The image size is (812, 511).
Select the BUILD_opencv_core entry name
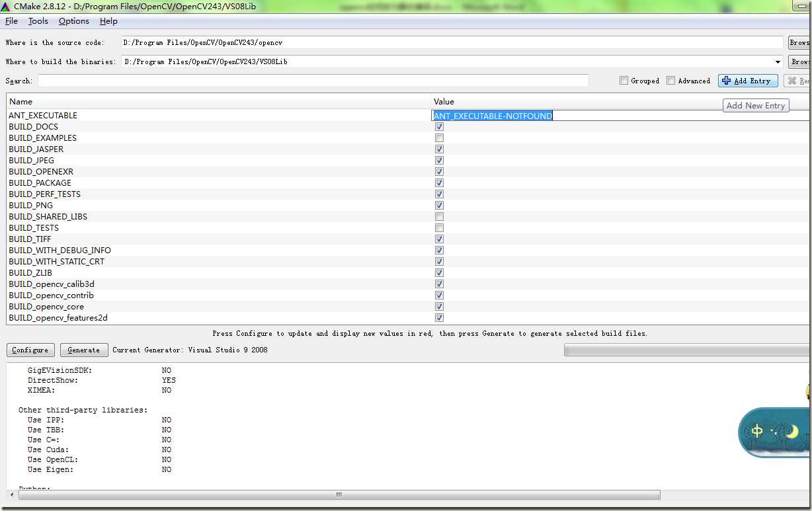(46, 307)
